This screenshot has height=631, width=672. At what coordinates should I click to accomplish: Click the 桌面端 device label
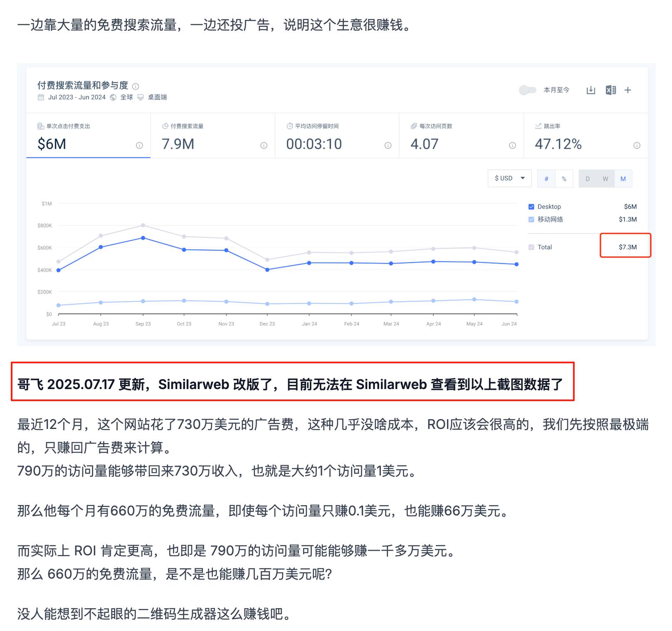(x=157, y=97)
